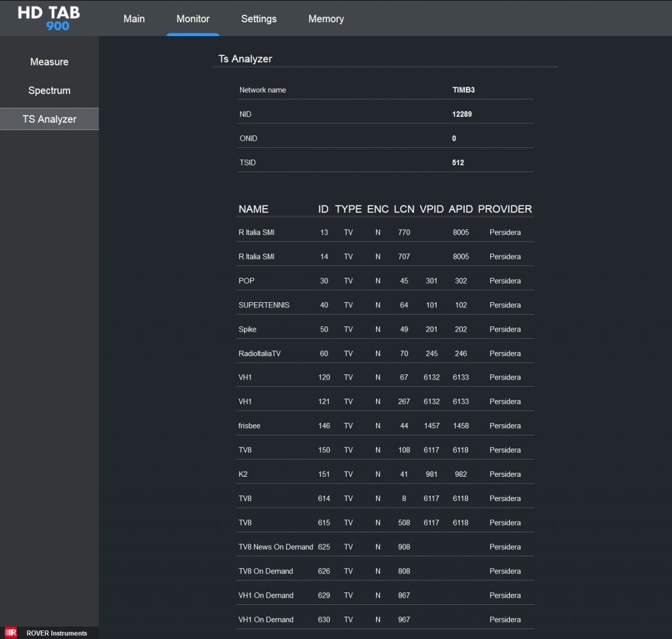Click the Spike APID value 202
Screen dimensions: 672x639
click(x=461, y=330)
